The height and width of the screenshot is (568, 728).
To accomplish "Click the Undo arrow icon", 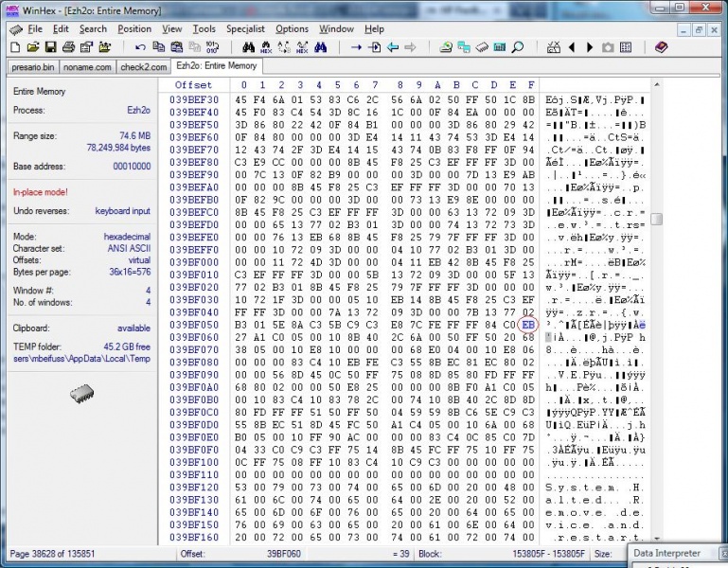I will click(x=140, y=47).
